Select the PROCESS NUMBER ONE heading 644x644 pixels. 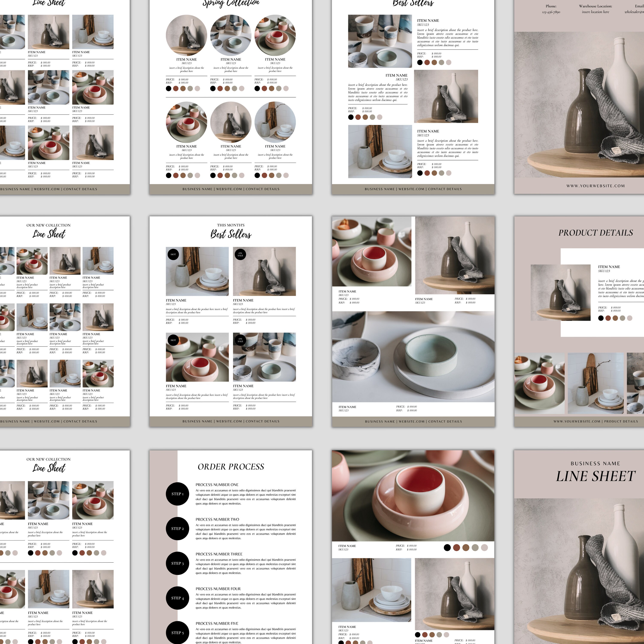click(217, 485)
